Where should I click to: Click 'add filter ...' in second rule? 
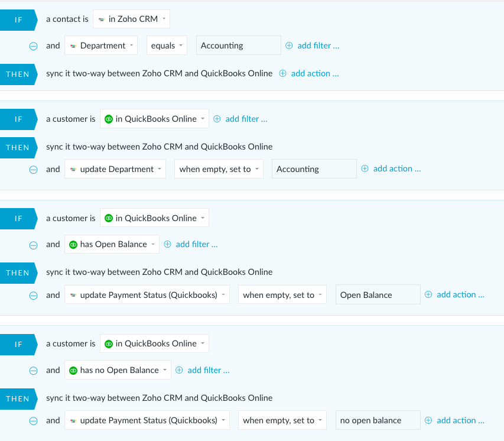click(x=246, y=119)
